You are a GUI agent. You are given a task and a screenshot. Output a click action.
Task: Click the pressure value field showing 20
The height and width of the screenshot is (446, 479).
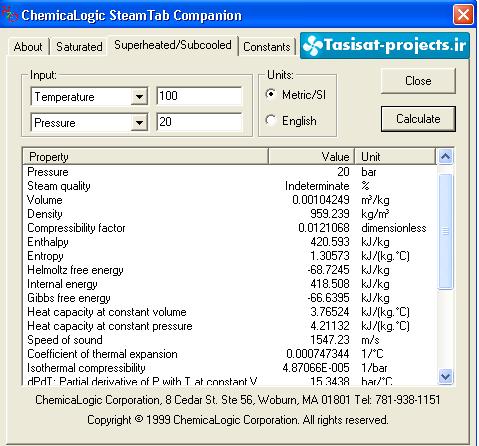199,122
